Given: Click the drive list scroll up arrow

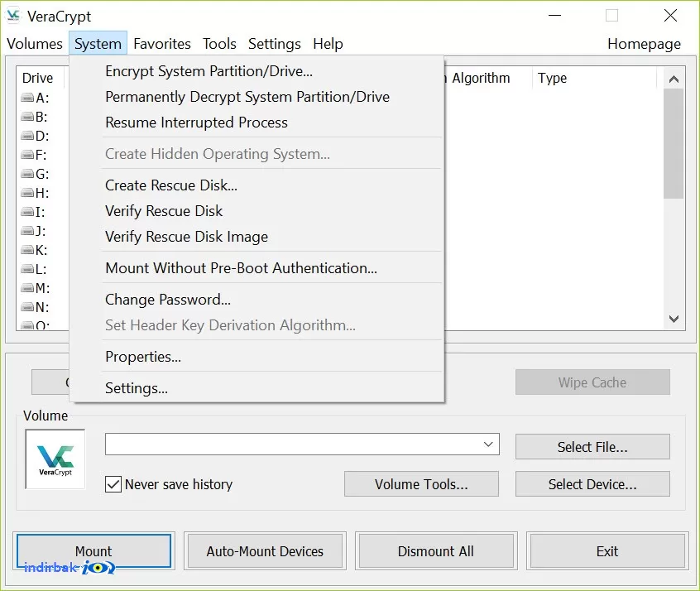Looking at the screenshot, I should [x=674, y=79].
